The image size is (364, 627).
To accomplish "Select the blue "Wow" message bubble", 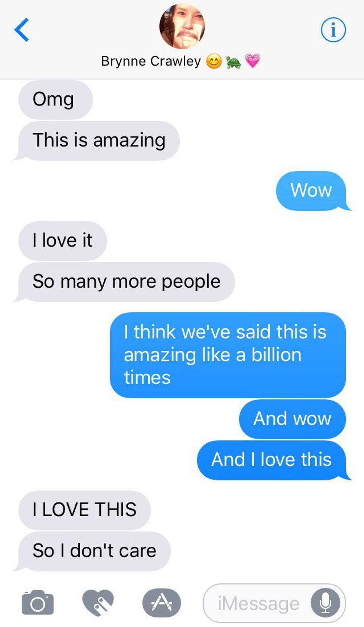I will pyautogui.click(x=313, y=191).
